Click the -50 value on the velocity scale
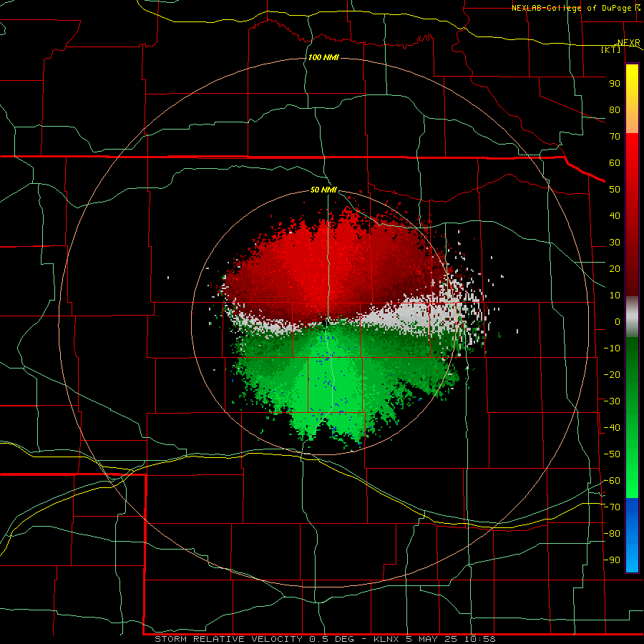The width and height of the screenshot is (644, 644). pyautogui.click(x=612, y=454)
